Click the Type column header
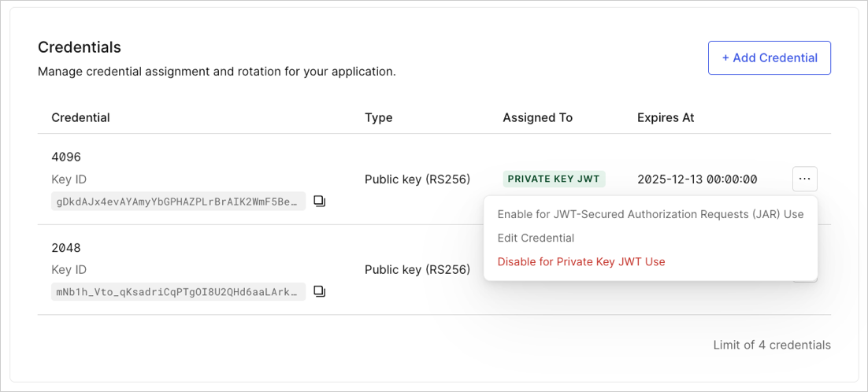The width and height of the screenshot is (868, 392). [x=379, y=117]
